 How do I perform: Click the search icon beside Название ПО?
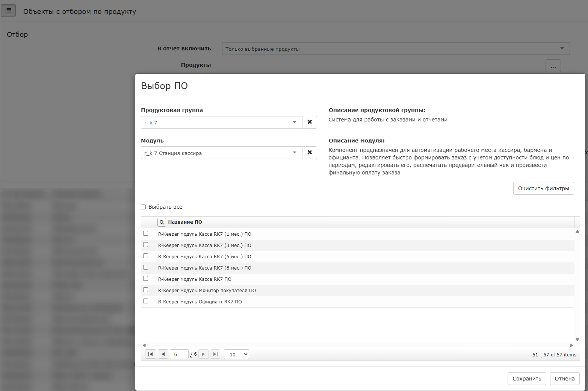click(x=162, y=222)
